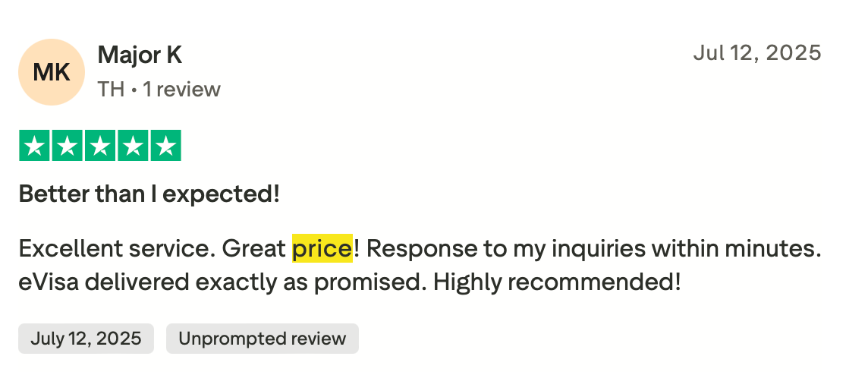Image resolution: width=868 pixels, height=372 pixels.
Task: Click the TH country code
Action: coord(111,90)
